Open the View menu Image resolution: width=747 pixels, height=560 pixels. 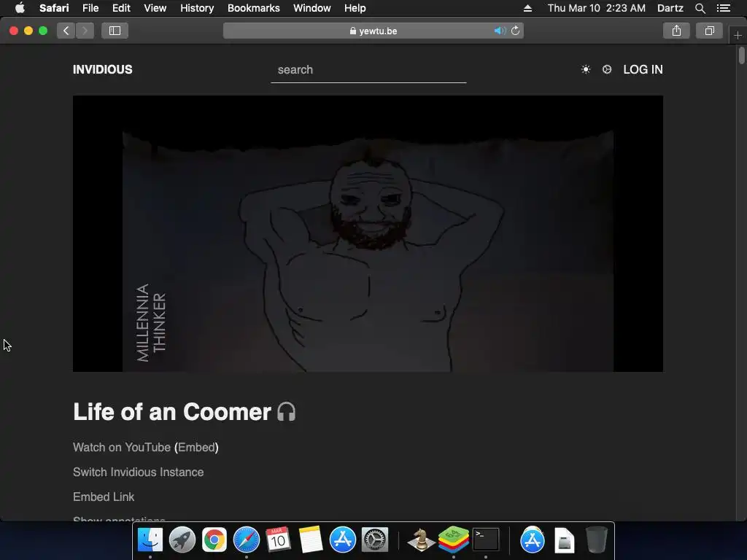pos(155,8)
